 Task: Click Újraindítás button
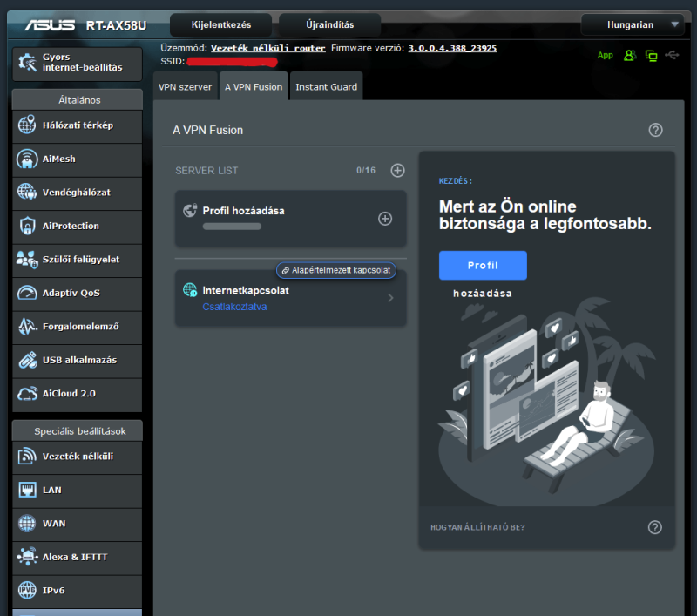tap(330, 25)
